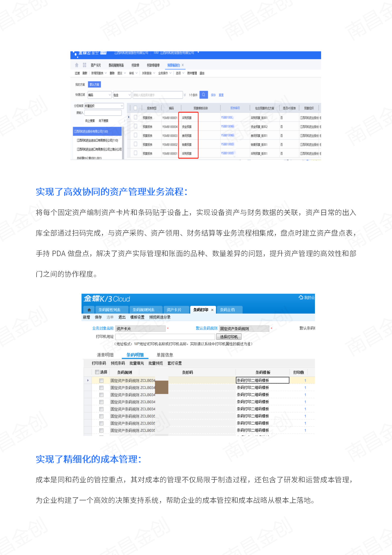
Task: Open the 包含 condition dropdown
Action: pyautogui.click(x=129, y=95)
